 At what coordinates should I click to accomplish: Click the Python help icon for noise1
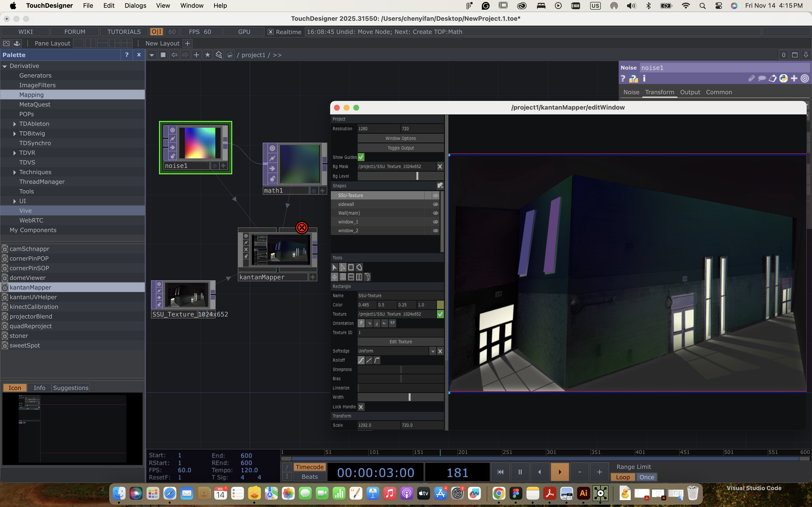(x=633, y=78)
